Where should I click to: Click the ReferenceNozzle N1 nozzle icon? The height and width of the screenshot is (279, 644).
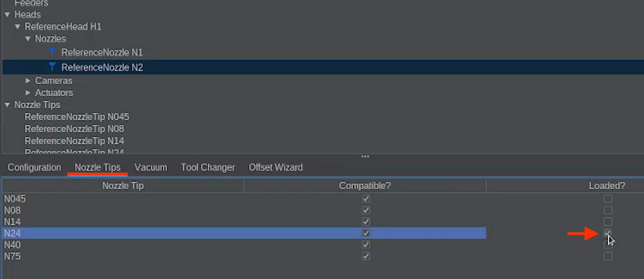52,52
